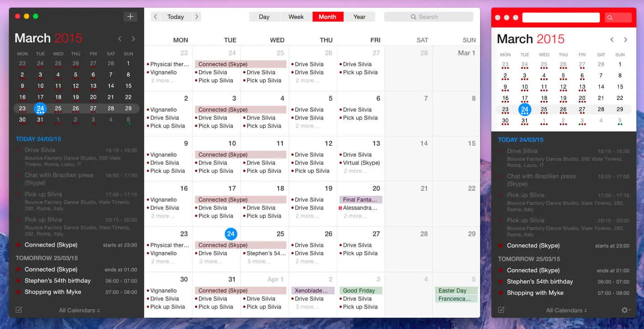Navigate forward using the arrow right of Today
This screenshot has width=644, height=329.
click(x=196, y=16)
